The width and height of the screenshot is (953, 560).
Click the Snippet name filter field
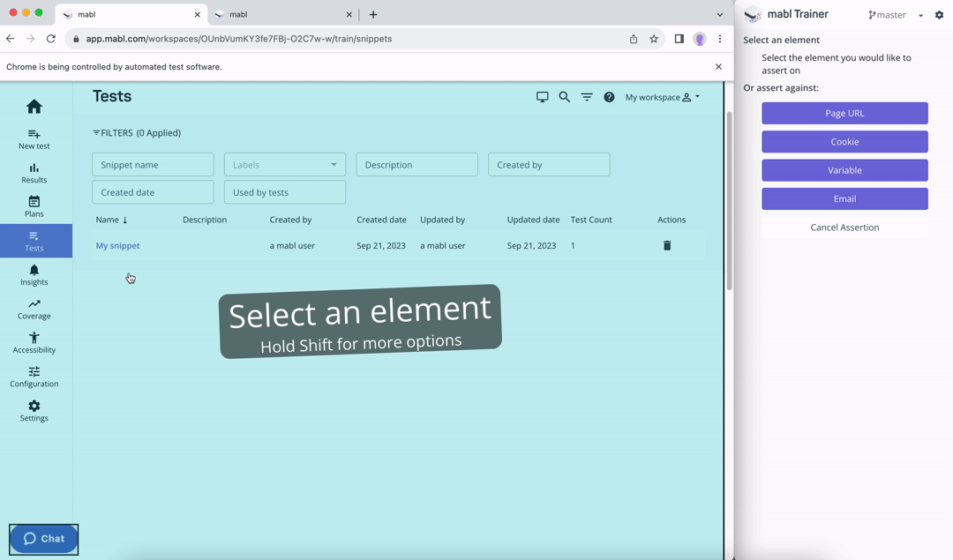(153, 165)
